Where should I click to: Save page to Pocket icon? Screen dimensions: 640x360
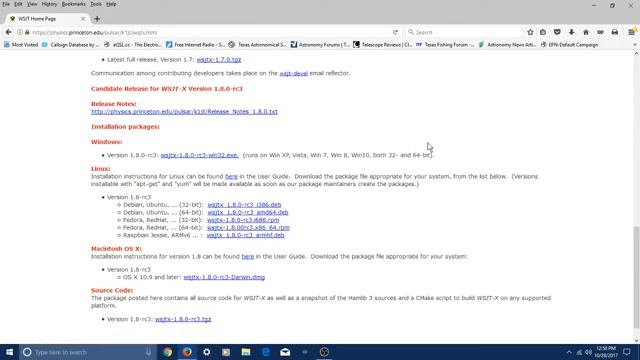click(557, 32)
